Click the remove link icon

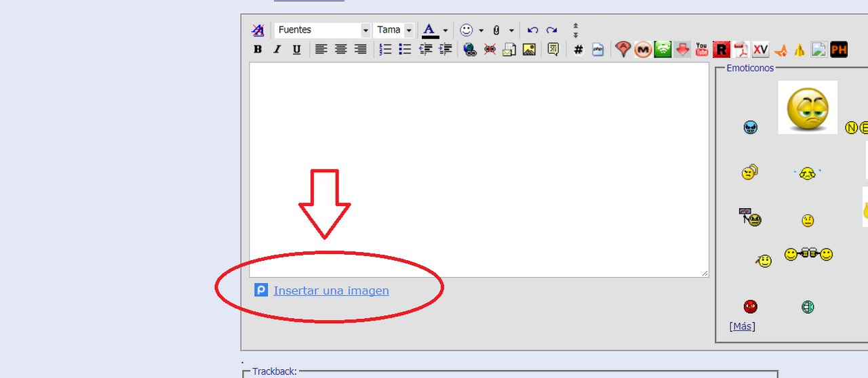[490, 49]
